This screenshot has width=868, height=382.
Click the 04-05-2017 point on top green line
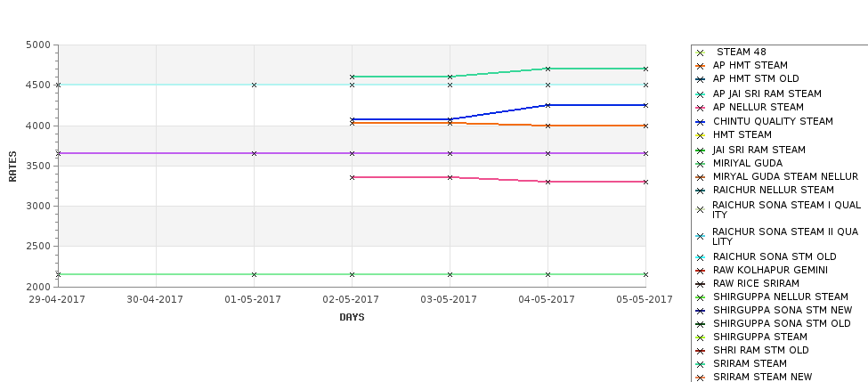pyautogui.click(x=548, y=69)
